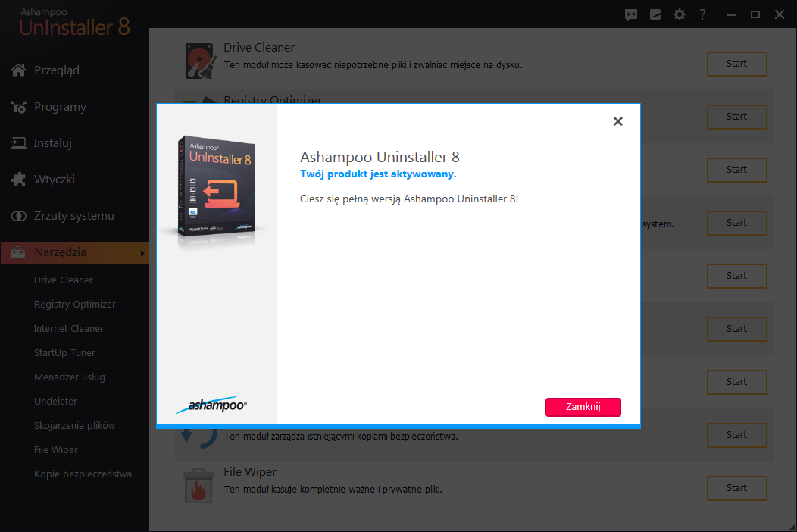Open the Wtyczki plugins section
The height and width of the screenshot is (532, 797).
click(x=55, y=180)
